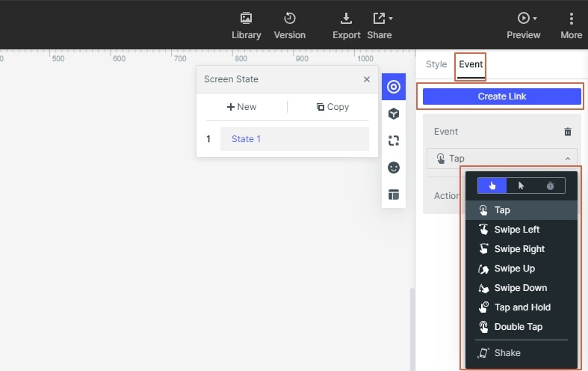Choose Tap and Hold event
The image size is (588, 371).
tap(522, 307)
